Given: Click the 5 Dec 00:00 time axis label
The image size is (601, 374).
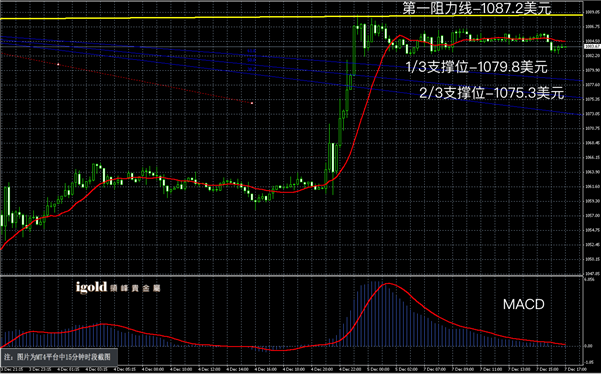Looking at the screenshot, I should click(x=378, y=369).
